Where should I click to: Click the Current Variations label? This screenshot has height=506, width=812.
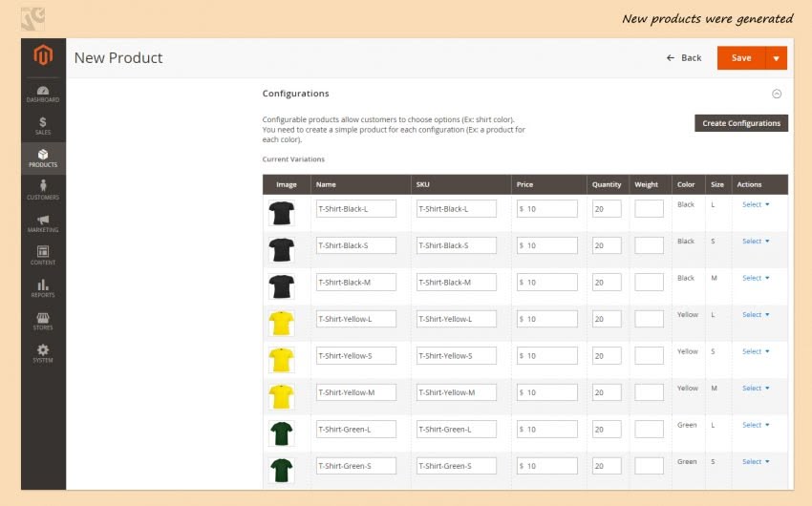[293, 159]
